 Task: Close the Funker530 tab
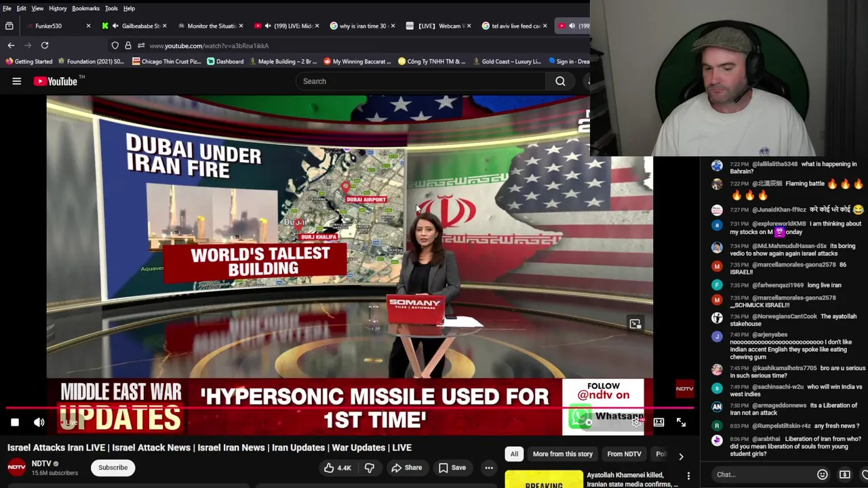(x=88, y=26)
